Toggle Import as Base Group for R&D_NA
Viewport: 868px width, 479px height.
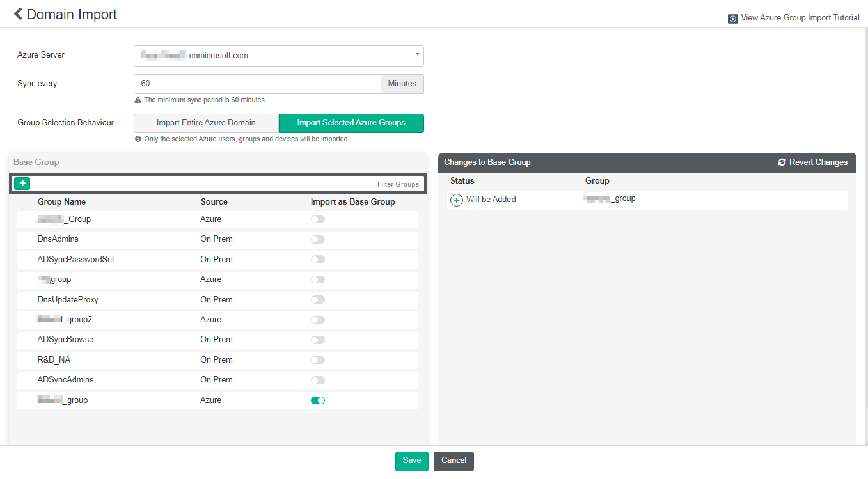[x=318, y=359]
